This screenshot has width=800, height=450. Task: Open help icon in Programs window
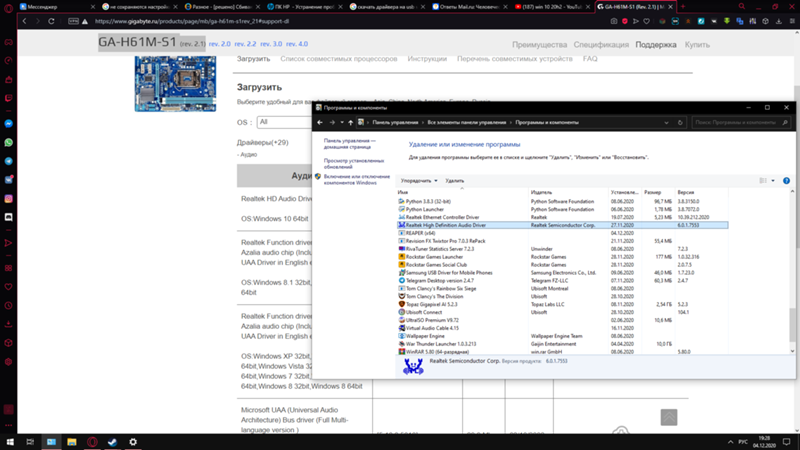786,181
